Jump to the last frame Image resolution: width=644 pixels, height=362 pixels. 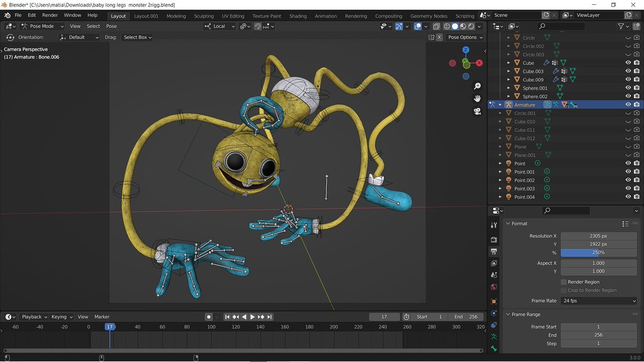(269, 317)
